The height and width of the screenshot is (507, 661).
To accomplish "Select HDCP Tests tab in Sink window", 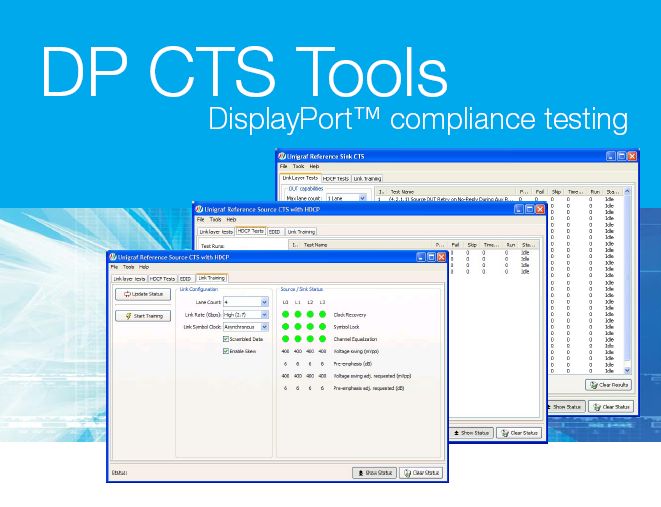I will (x=336, y=179).
